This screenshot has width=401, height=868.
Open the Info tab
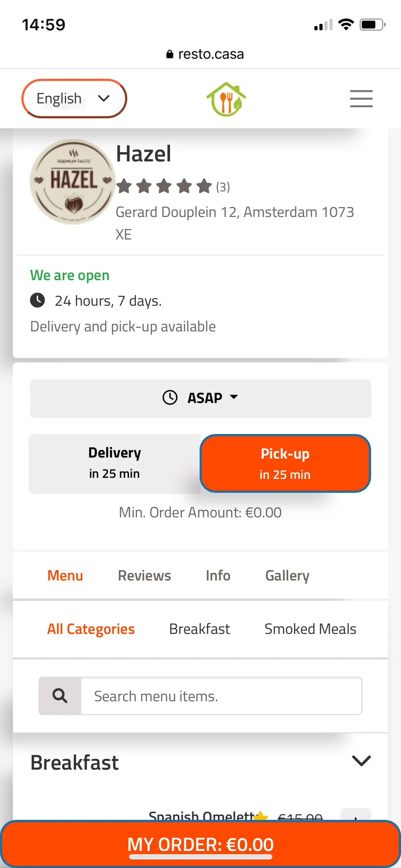click(218, 576)
